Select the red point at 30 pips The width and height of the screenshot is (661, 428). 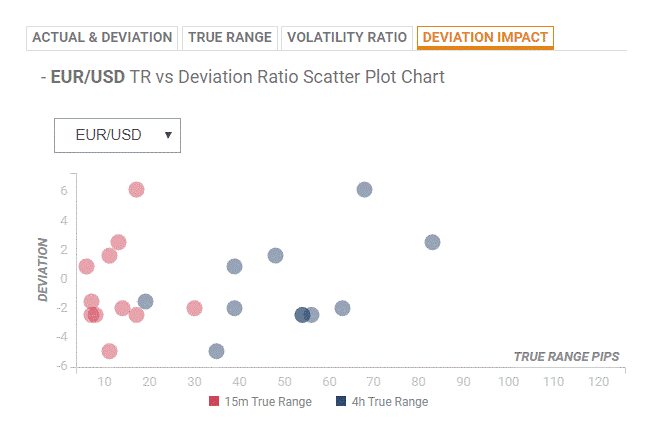pos(194,308)
